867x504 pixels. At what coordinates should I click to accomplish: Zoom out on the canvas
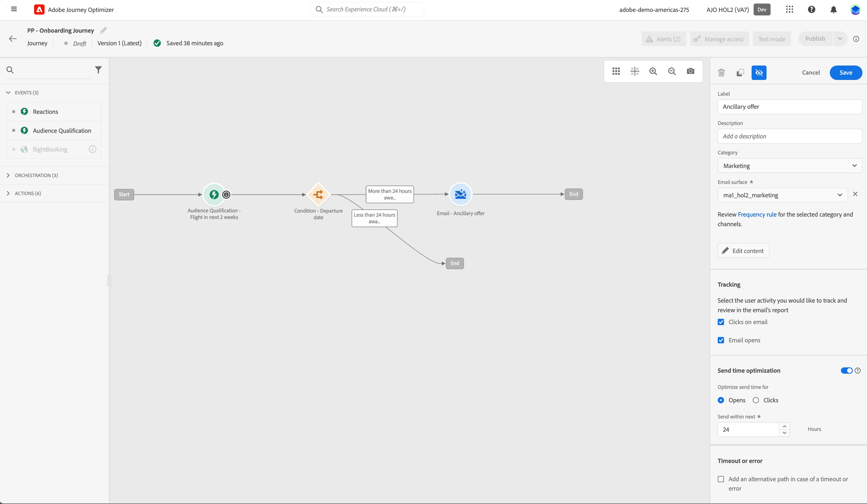click(672, 71)
